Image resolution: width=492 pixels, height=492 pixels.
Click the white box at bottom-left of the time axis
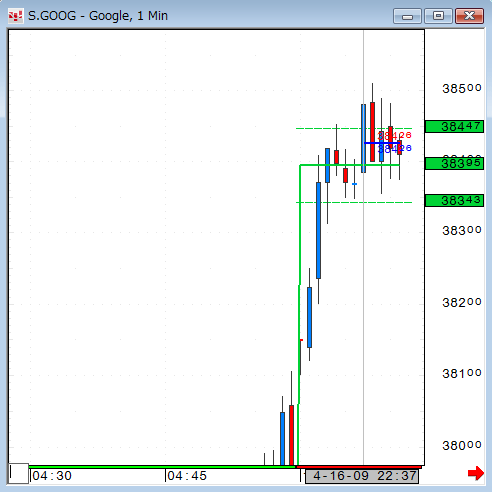[18, 473]
